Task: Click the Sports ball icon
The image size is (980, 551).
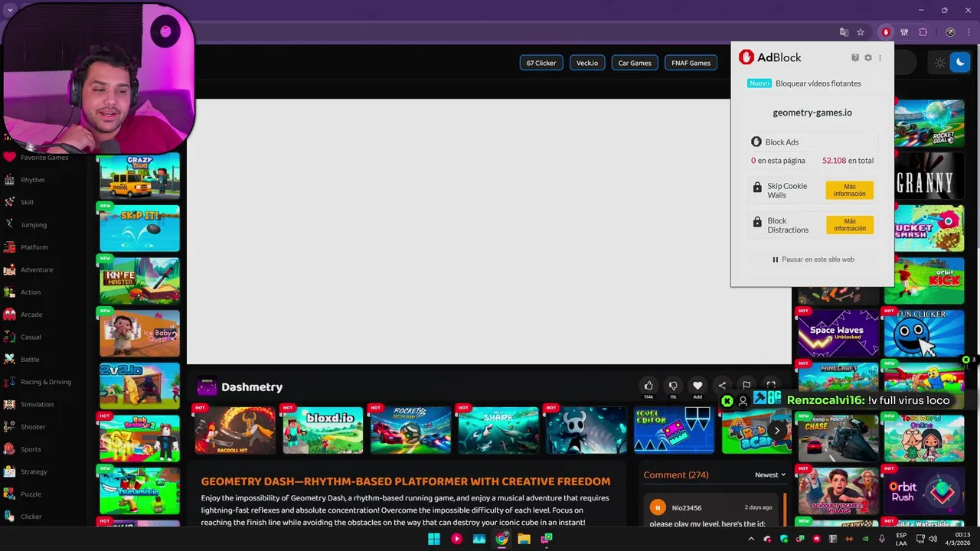Action: pyautogui.click(x=9, y=449)
